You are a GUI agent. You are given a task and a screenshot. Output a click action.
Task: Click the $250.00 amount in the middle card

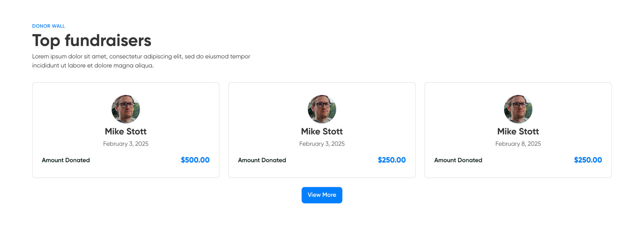(392, 160)
